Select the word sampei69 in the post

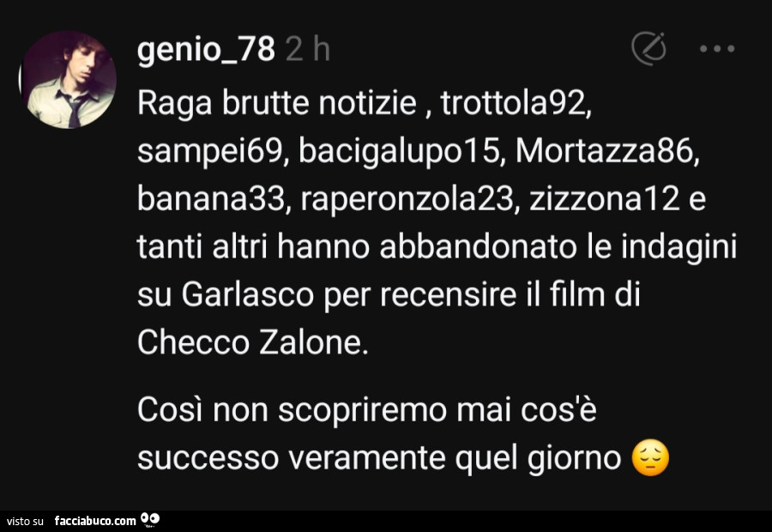pyautogui.click(x=210, y=152)
